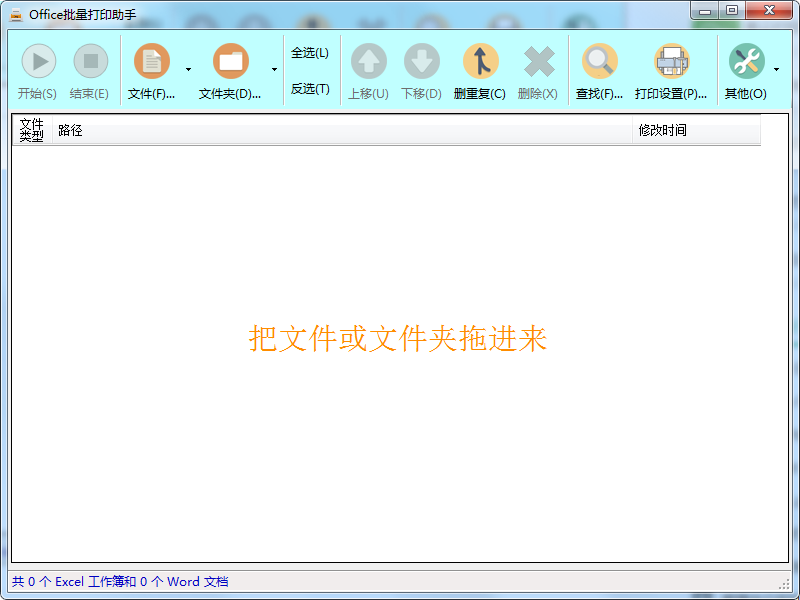Viewport: 800px width, 600px height.
Task: Select all items with 全选 button
Action: [310, 51]
